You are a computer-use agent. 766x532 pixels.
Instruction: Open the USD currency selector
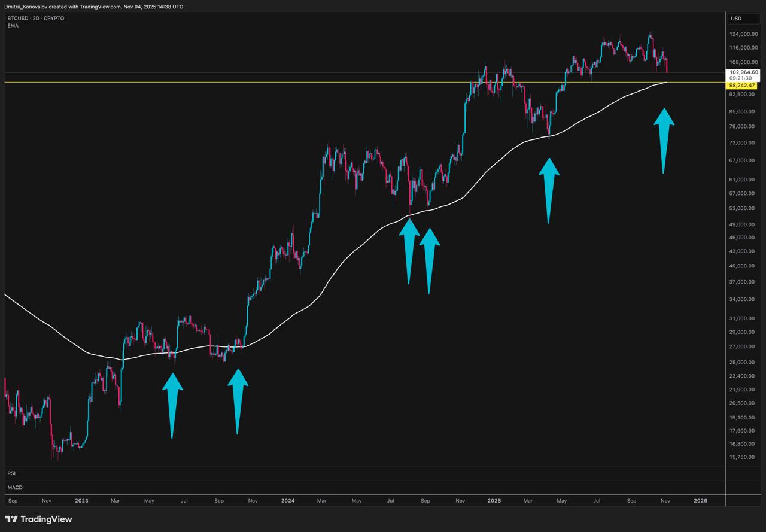tap(736, 19)
